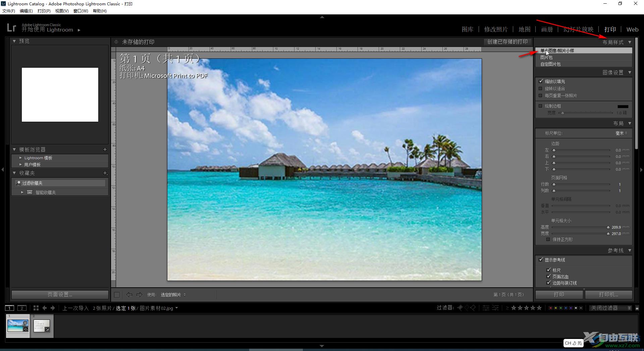Filter by unedited photos icon
The height and width of the screenshot is (351, 644).
pos(495,308)
